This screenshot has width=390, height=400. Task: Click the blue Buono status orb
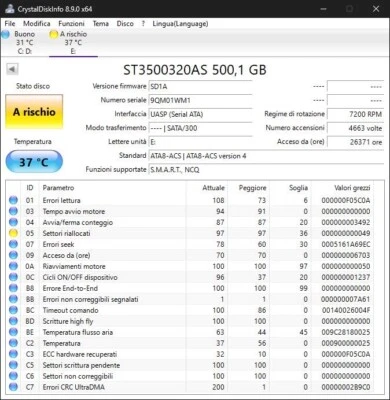point(6,34)
